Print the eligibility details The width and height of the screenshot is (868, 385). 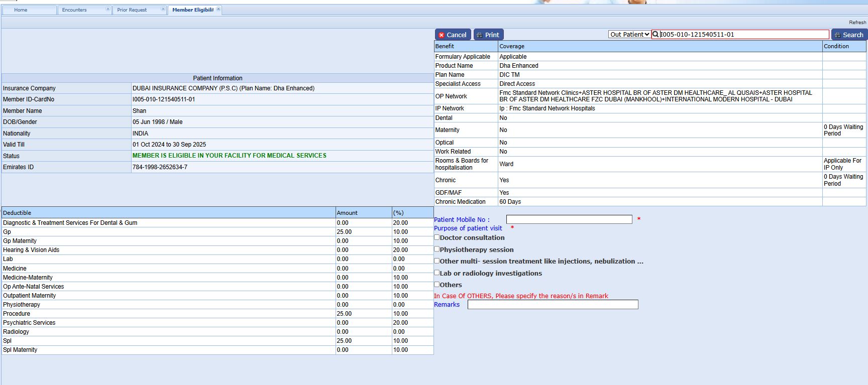coord(488,35)
